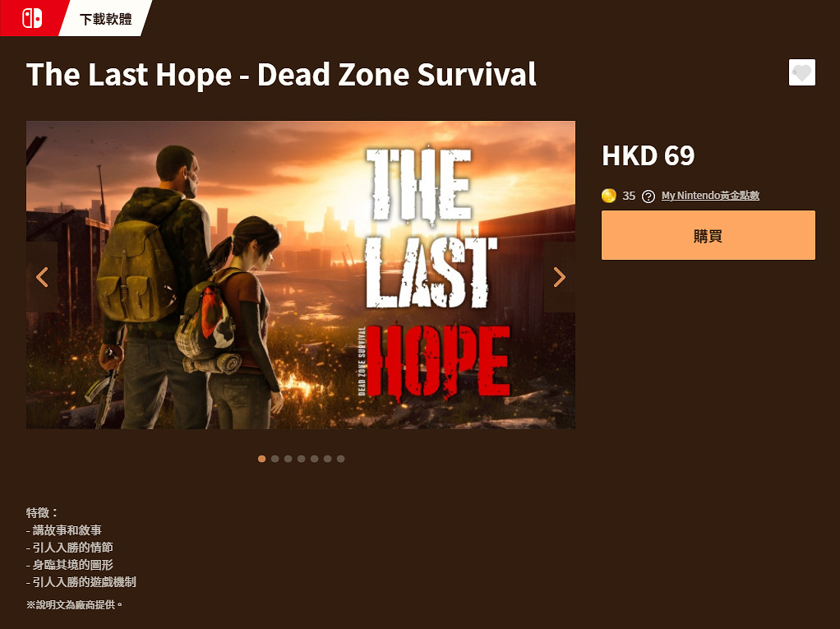Select the last carousel dot indicator
This screenshot has height=629, width=840.
coord(341,459)
